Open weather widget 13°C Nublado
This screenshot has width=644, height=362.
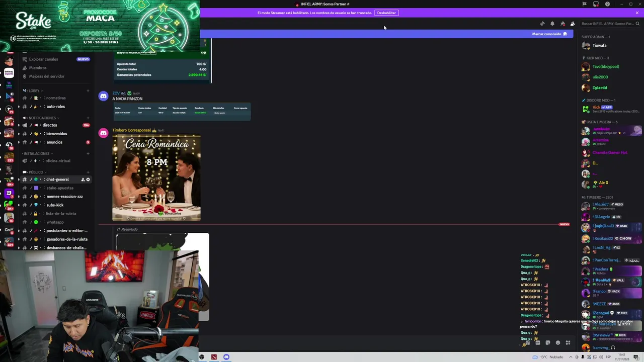pos(548,357)
